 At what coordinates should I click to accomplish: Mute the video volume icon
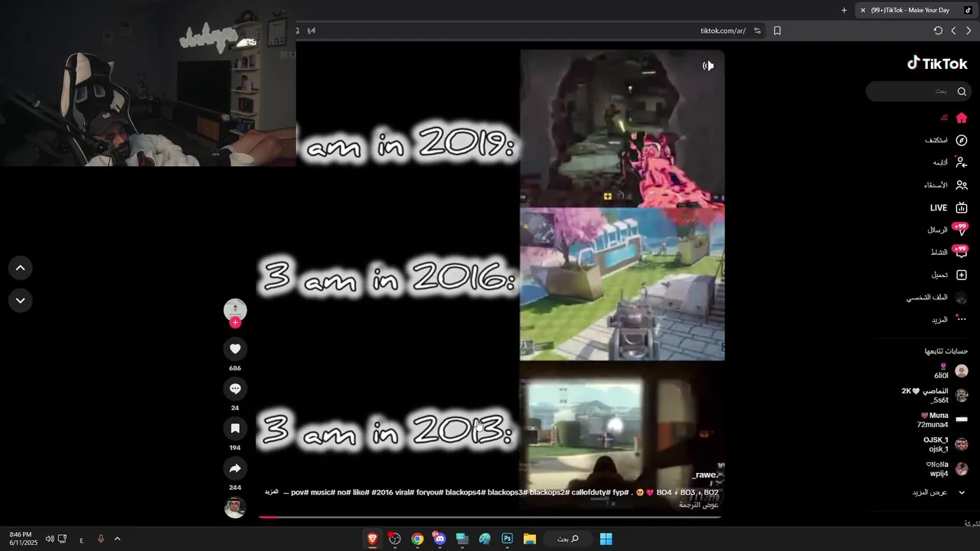(708, 66)
